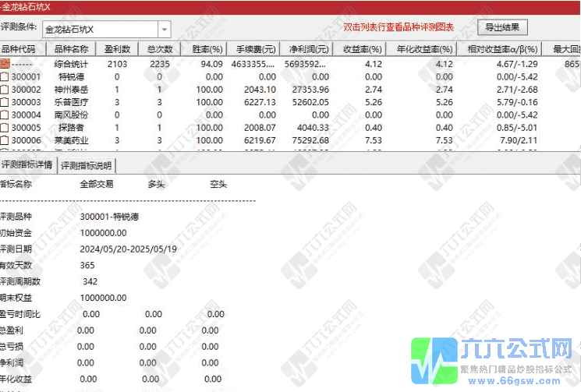Sort by 胜率(%) column header
Viewport: 581px width, 392px height.
[207, 49]
